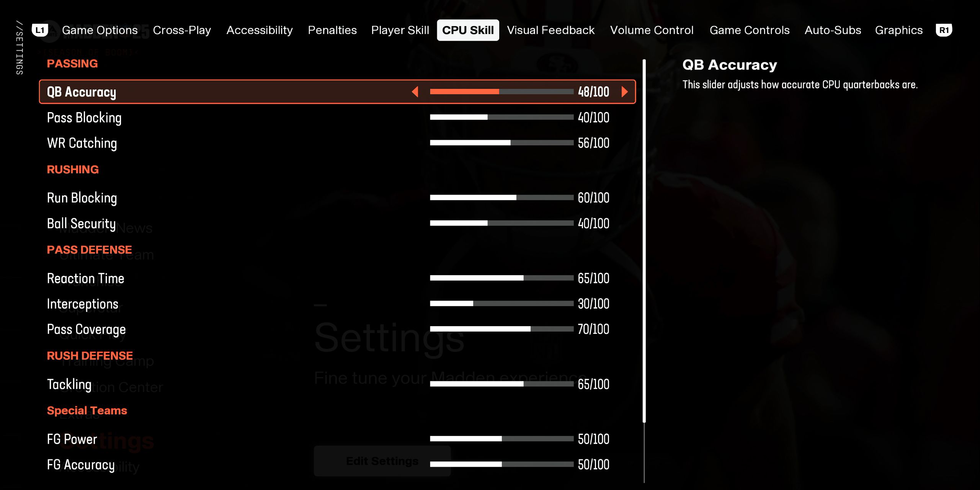The height and width of the screenshot is (490, 980).
Task: Select the Cross-Play settings tab
Action: tap(182, 29)
